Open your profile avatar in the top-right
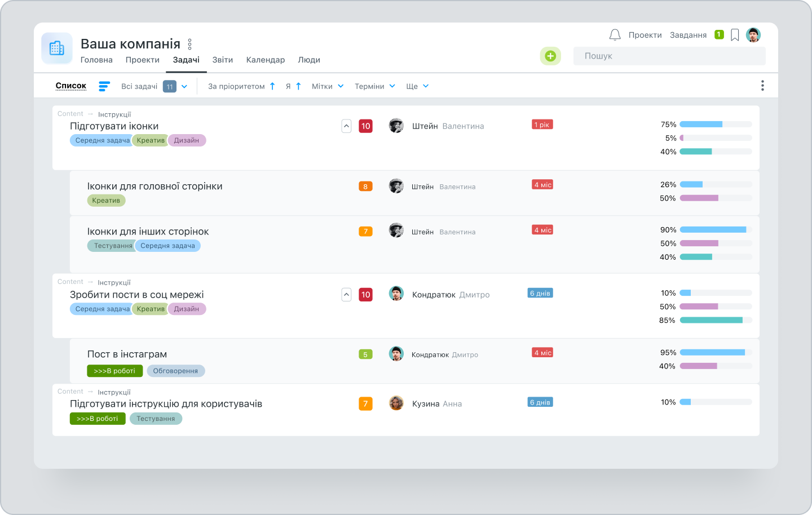Screen dimensions: 812x515 (x=753, y=34)
